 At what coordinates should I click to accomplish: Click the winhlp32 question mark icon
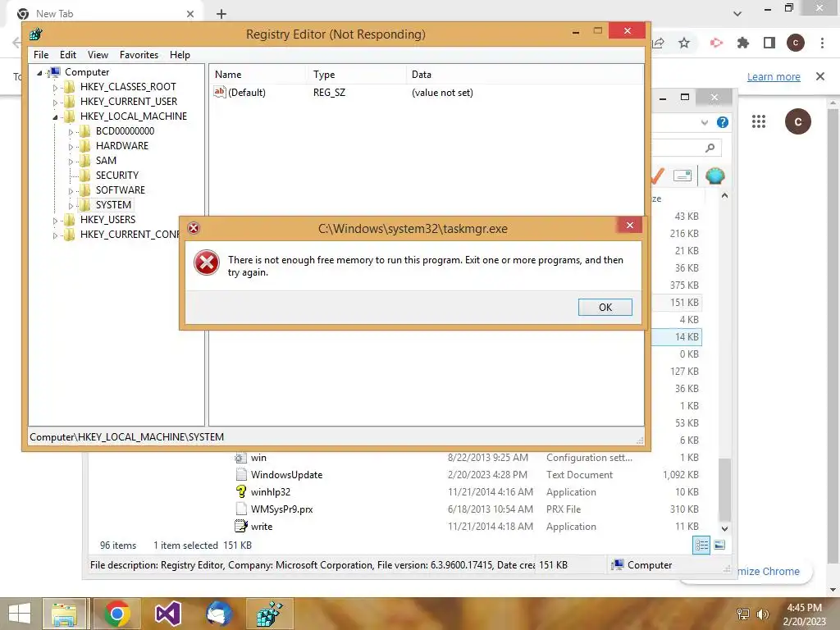coord(241,491)
